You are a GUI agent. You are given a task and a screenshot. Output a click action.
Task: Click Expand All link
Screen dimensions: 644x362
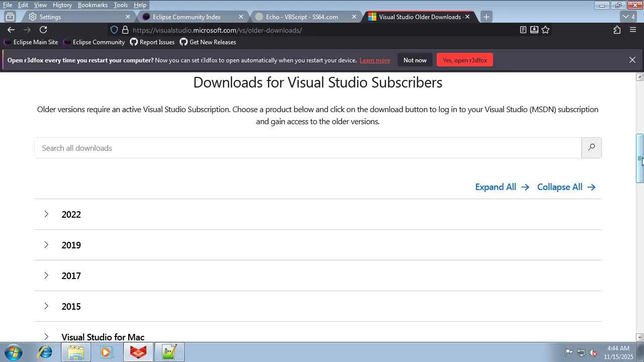[502, 187]
